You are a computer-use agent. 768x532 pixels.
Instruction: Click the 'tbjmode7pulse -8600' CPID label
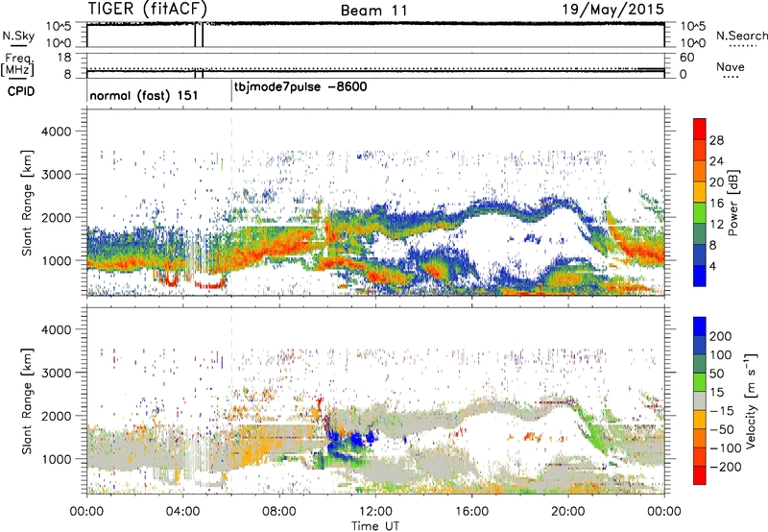(300, 87)
